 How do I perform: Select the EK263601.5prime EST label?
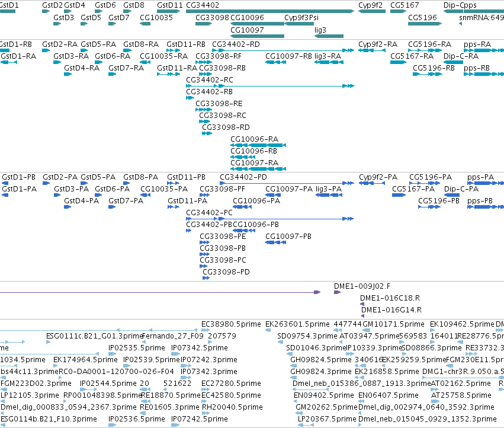297,324
